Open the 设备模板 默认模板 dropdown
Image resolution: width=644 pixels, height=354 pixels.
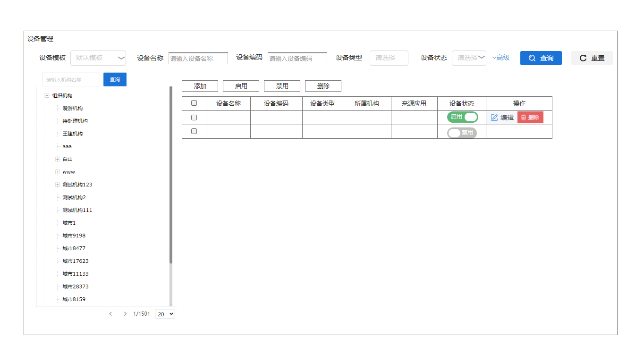pos(98,58)
